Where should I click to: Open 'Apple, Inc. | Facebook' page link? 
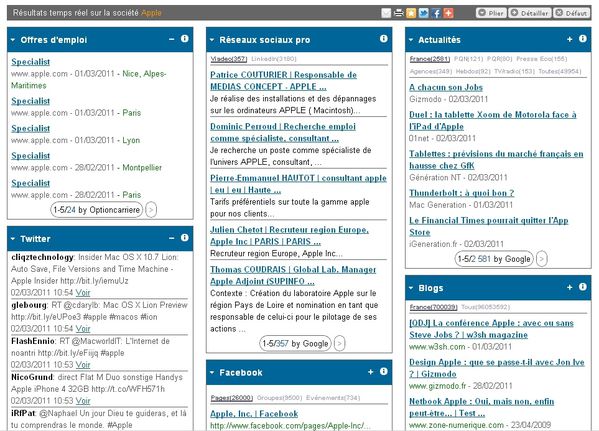click(254, 414)
